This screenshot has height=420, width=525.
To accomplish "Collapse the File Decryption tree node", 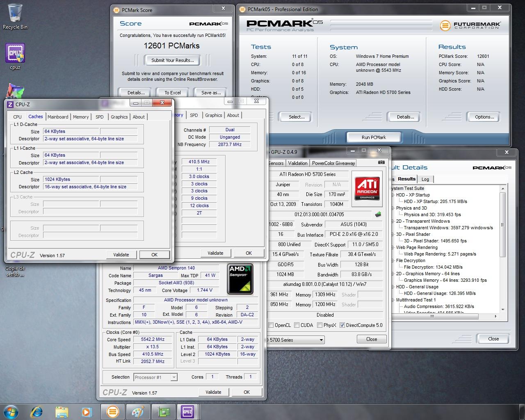I will point(393,261).
